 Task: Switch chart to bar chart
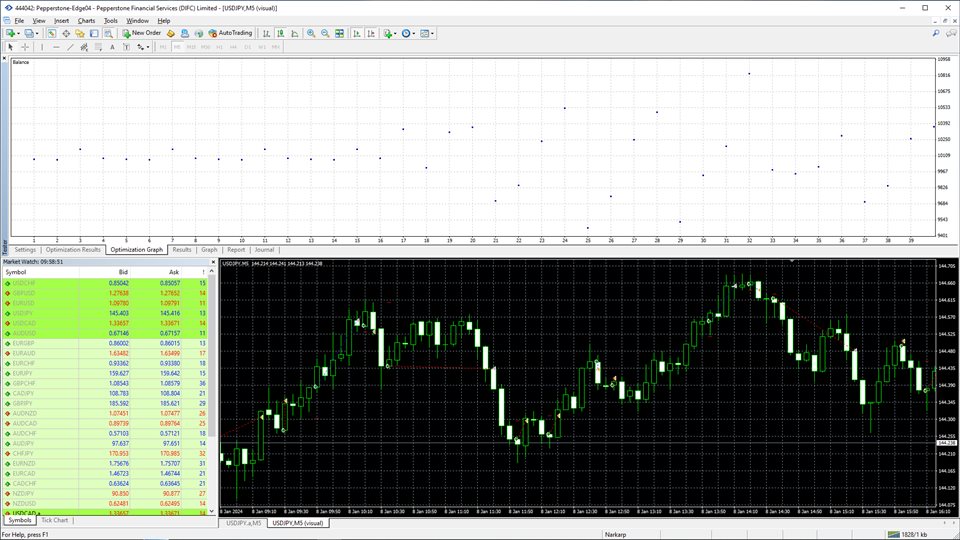(x=266, y=33)
